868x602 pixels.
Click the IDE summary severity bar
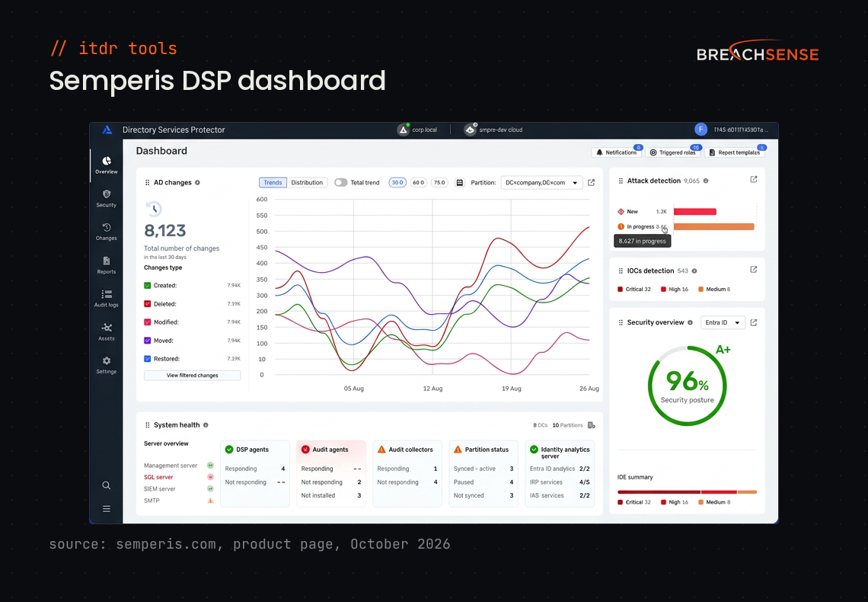pyautogui.click(x=687, y=492)
